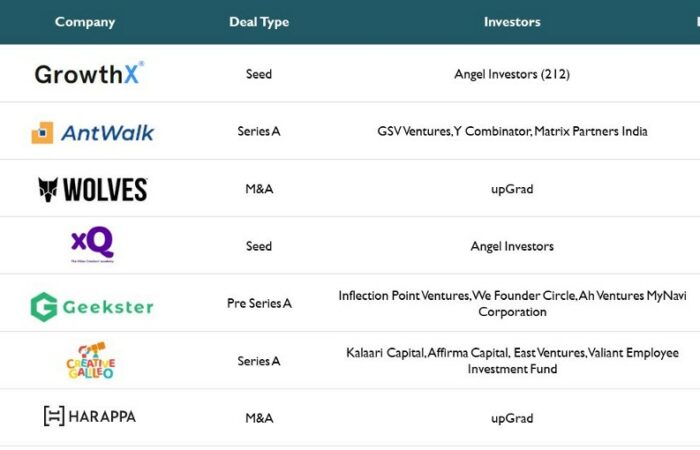Select AntWalk's Series A deal type
The height and width of the screenshot is (450, 700).
[258, 132]
